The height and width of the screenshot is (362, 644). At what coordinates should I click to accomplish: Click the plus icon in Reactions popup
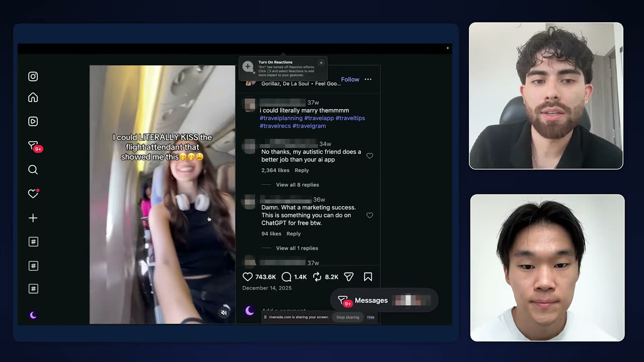coord(248,66)
